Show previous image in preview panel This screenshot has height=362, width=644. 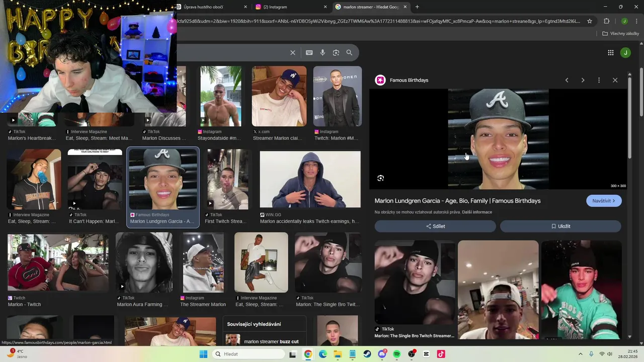[x=567, y=80]
